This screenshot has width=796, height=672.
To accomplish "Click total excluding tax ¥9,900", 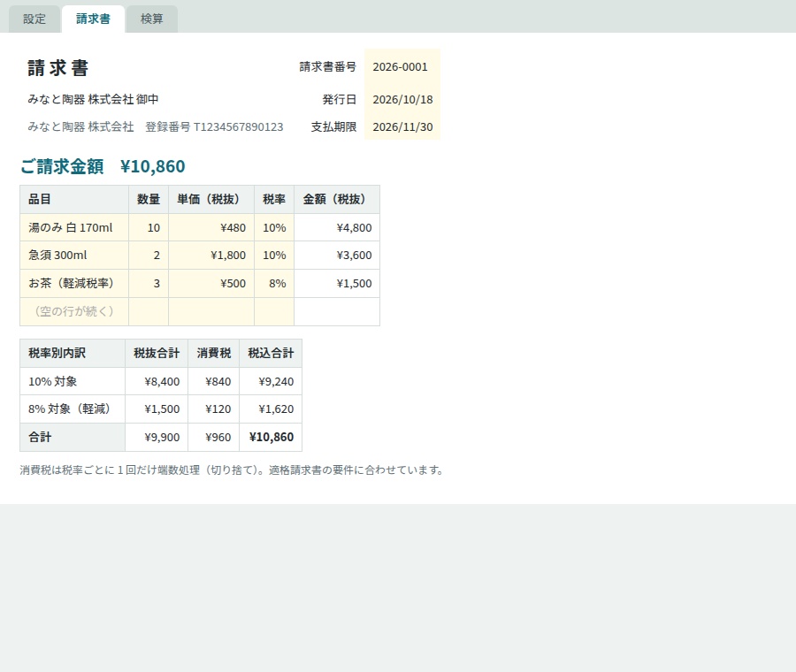I will point(157,437).
